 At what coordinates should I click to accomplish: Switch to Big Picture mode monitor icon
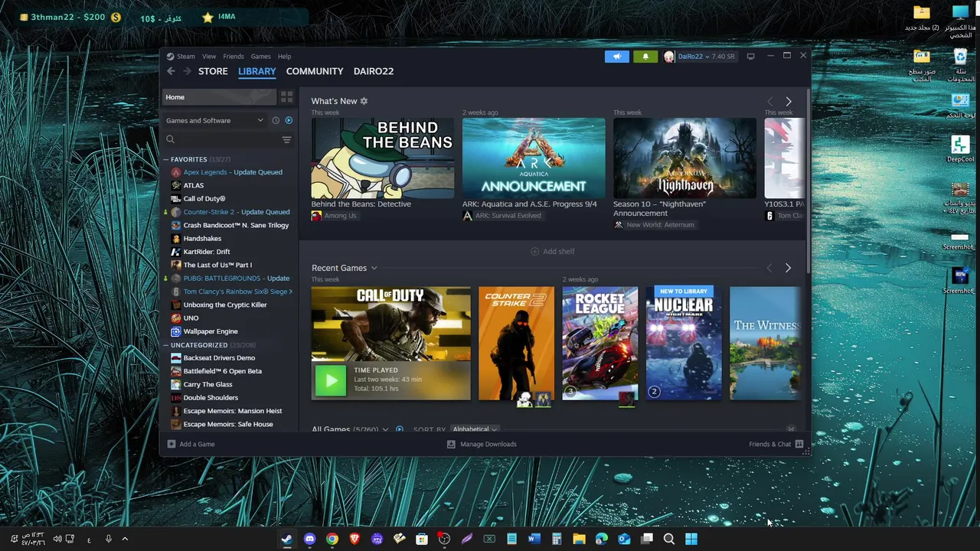tap(750, 56)
